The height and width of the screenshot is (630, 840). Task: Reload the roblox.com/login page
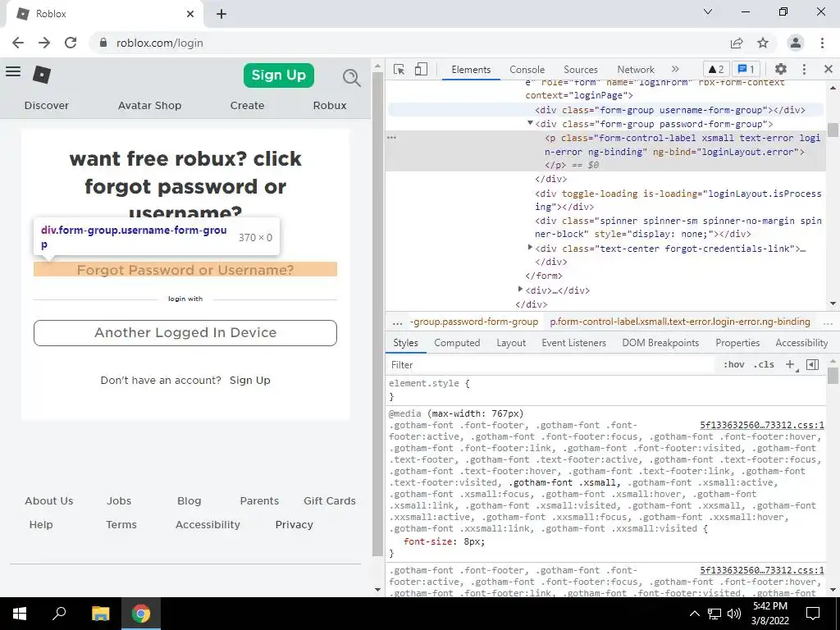click(x=71, y=43)
